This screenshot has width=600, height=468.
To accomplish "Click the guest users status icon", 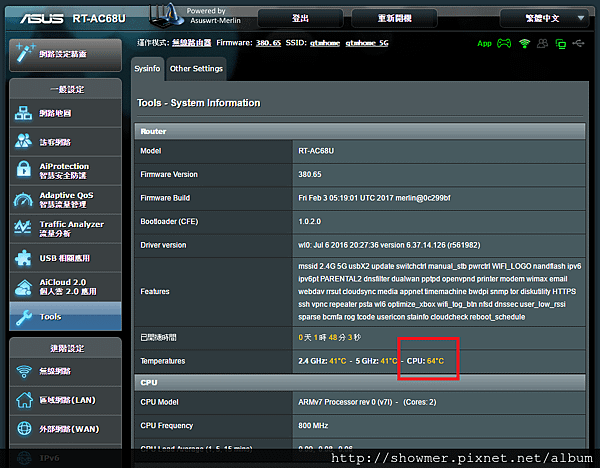I will tap(542, 44).
